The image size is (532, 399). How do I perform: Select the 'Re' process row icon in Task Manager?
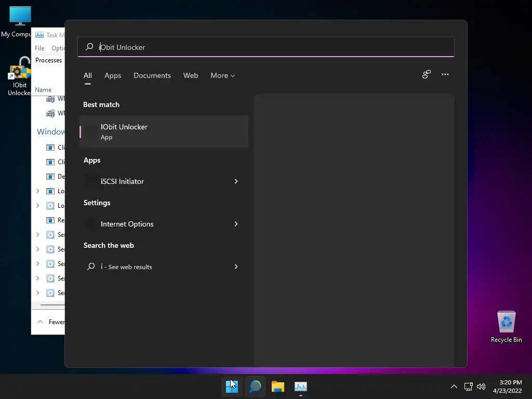tap(50, 220)
